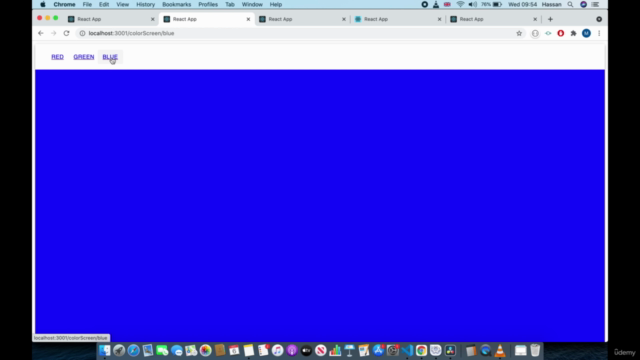This screenshot has height=360, width=640.
Task: Go back to the previous page
Action: 40,33
